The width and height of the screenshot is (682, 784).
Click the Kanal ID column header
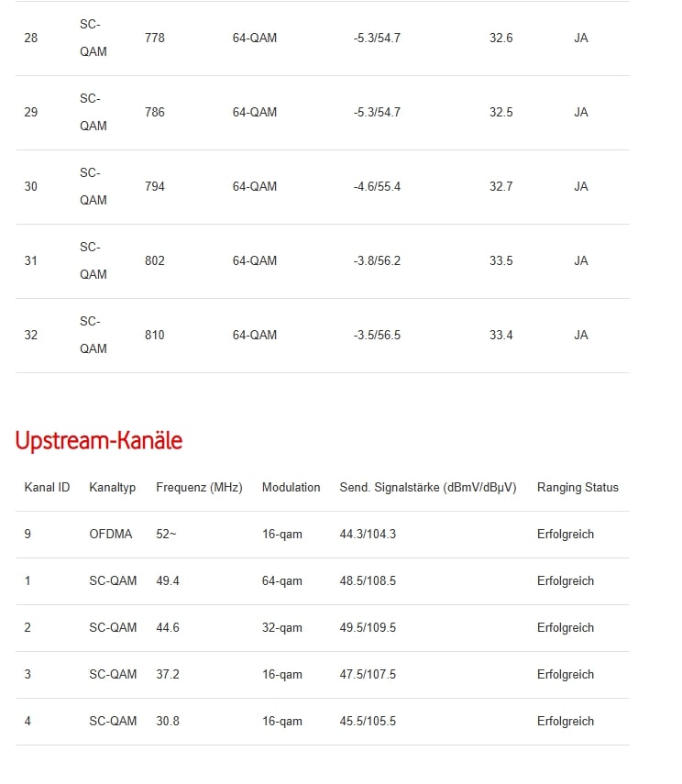coord(47,488)
